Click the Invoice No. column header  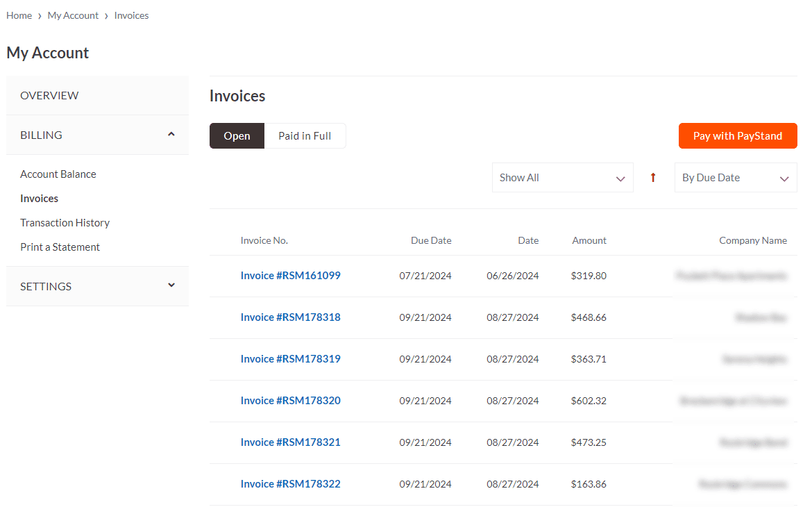(264, 240)
